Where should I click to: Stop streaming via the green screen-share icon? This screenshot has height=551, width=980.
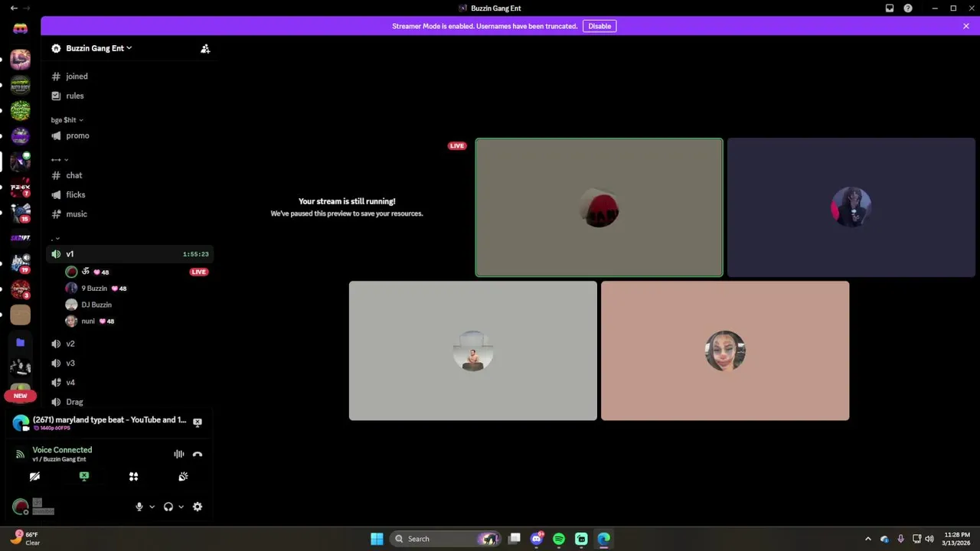tap(84, 476)
